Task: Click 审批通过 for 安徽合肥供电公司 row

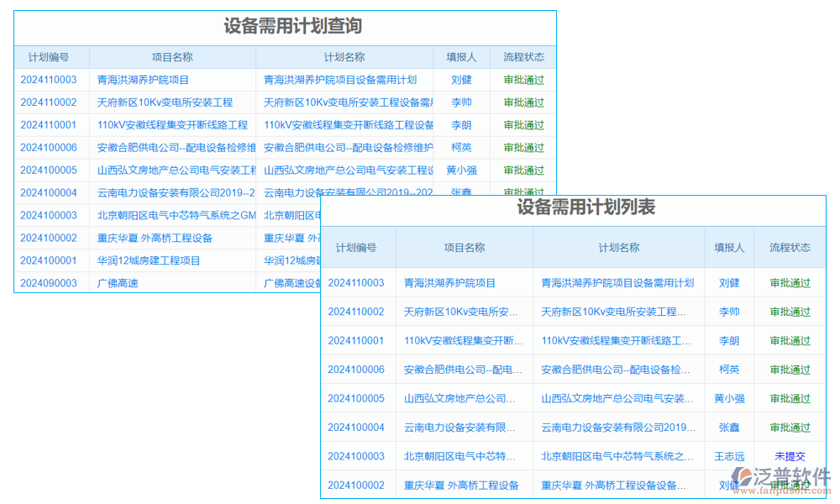Action: pos(524,147)
